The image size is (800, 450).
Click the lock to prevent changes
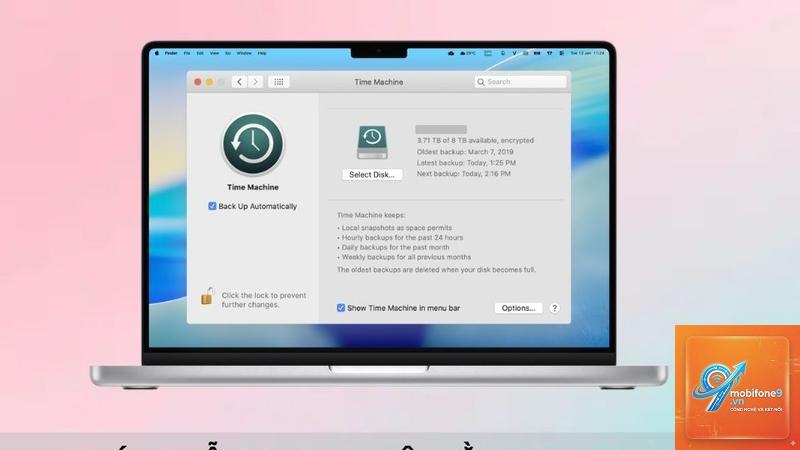tap(207, 296)
